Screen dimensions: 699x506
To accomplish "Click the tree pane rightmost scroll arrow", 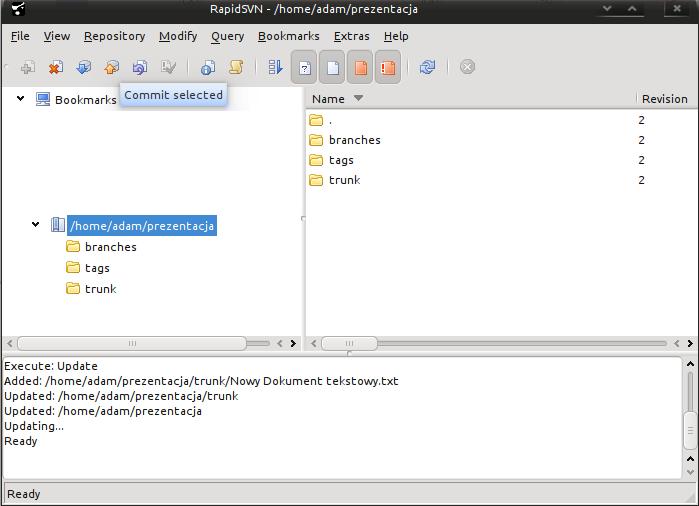I will (x=293, y=343).
